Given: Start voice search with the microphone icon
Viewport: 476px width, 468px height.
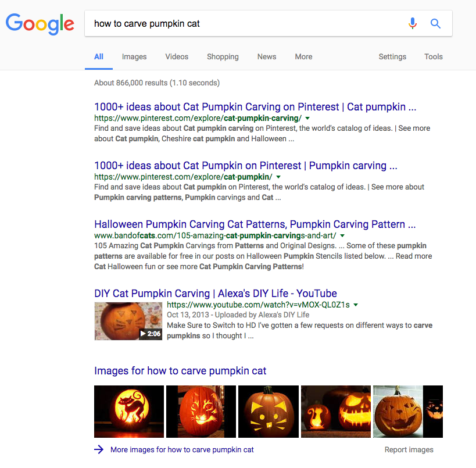Looking at the screenshot, I should click(x=412, y=23).
